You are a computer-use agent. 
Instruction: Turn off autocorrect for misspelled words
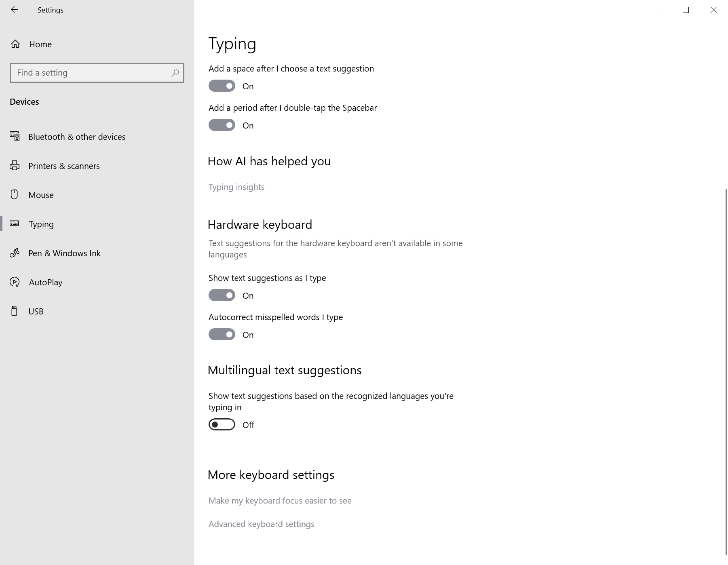pyautogui.click(x=222, y=334)
